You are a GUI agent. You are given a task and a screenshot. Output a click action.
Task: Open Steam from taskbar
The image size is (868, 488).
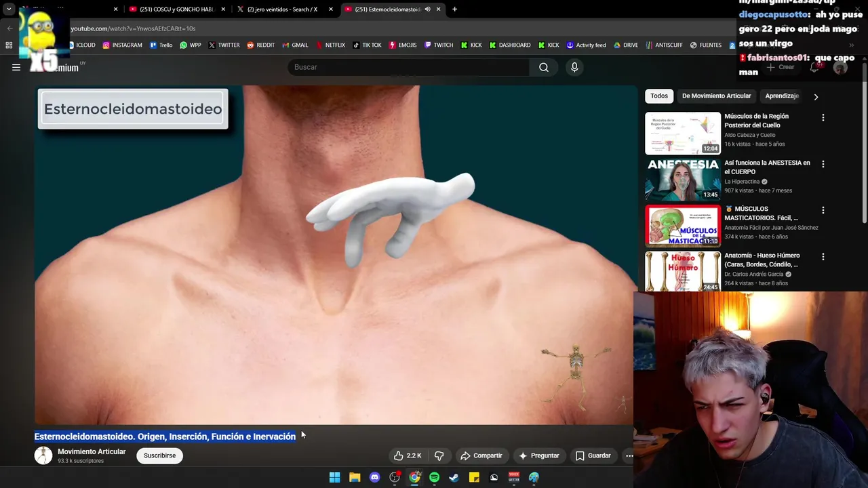point(454,477)
